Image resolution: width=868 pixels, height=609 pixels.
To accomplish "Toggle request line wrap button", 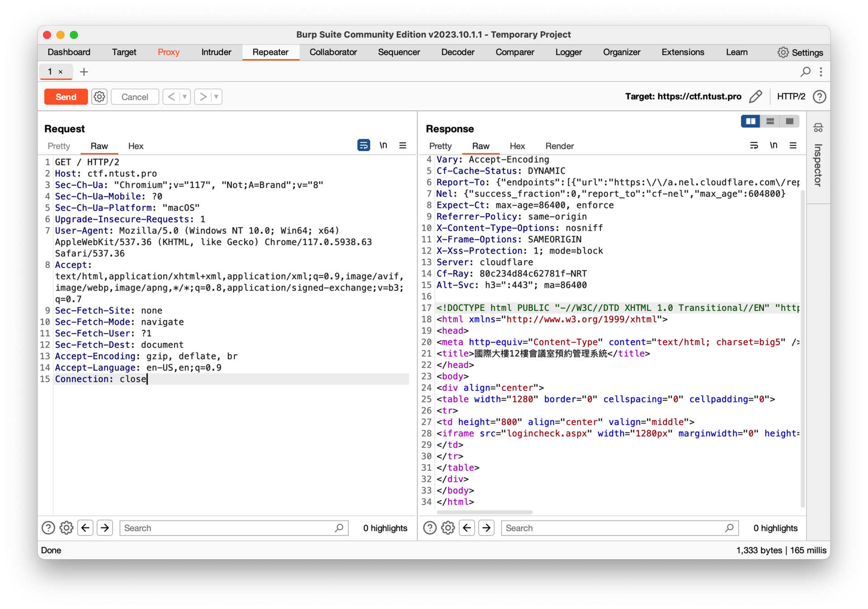I will [363, 145].
